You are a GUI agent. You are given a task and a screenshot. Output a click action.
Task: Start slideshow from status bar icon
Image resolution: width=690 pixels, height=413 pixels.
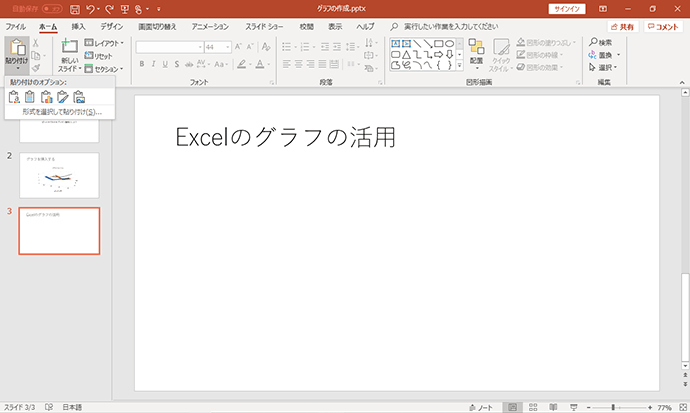573,407
